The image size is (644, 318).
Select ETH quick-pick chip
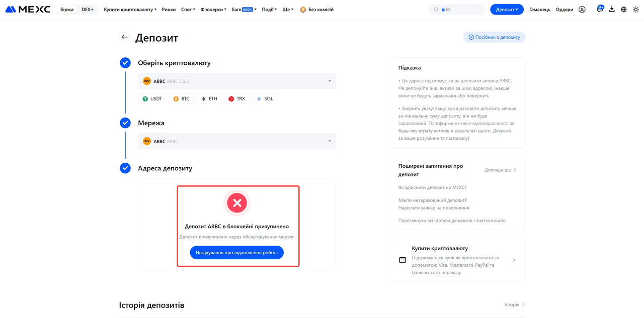click(209, 99)
